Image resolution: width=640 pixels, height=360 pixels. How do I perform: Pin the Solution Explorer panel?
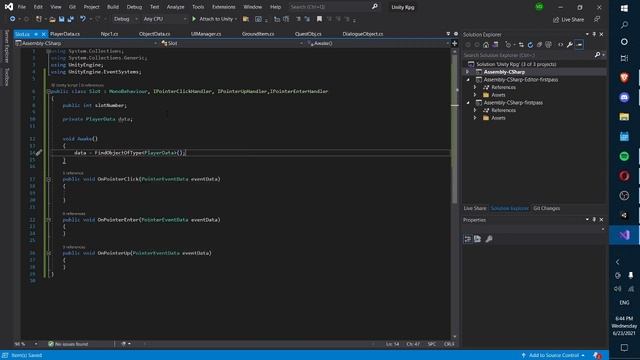594,34
